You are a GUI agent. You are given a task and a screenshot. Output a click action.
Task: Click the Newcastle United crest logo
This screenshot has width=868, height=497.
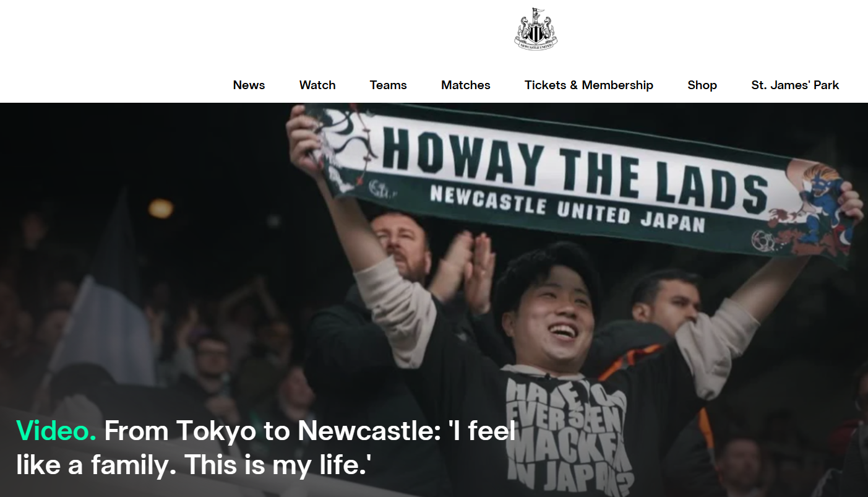(536, 29)
